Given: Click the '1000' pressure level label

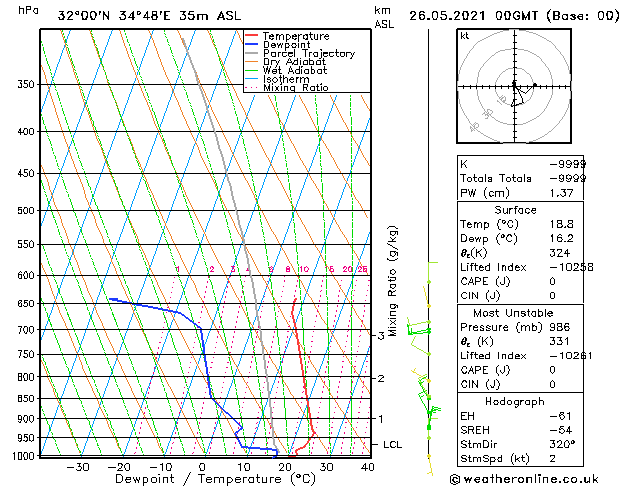Looking at the screenshot, I should [x=23, y=456].
